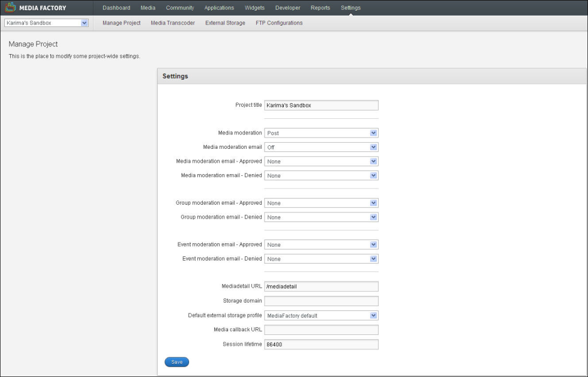Open Media moderation email - Denied dropdown
The width and height of the screenshot is (588, 377).
pos(322,176)
